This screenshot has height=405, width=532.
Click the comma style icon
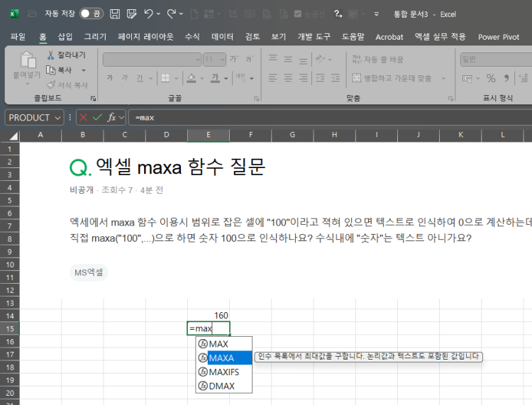click(x=506, y=78)
